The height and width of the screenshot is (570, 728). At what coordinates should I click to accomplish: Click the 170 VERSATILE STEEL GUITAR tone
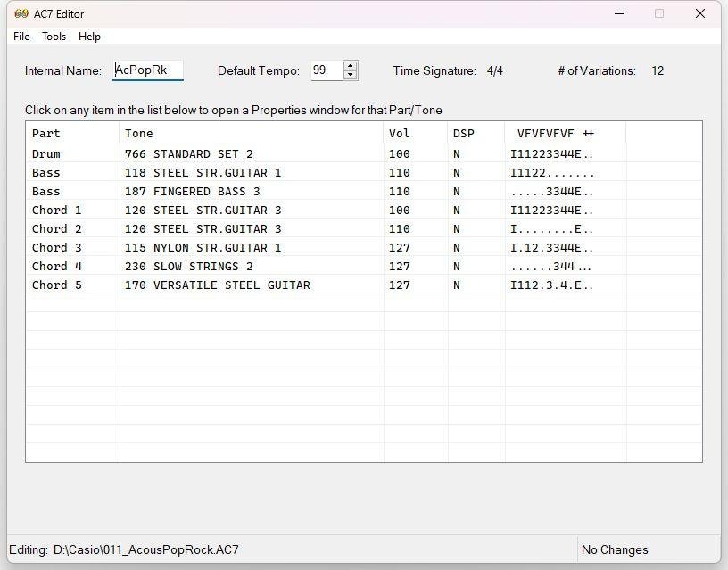click(x=217, y=285)
